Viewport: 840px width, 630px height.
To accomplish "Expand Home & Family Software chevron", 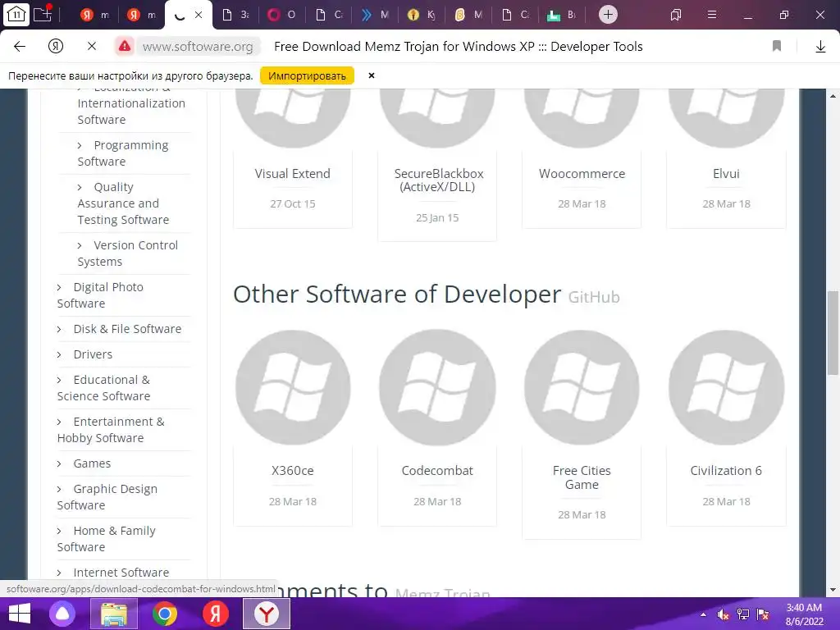I will point(59,532).
